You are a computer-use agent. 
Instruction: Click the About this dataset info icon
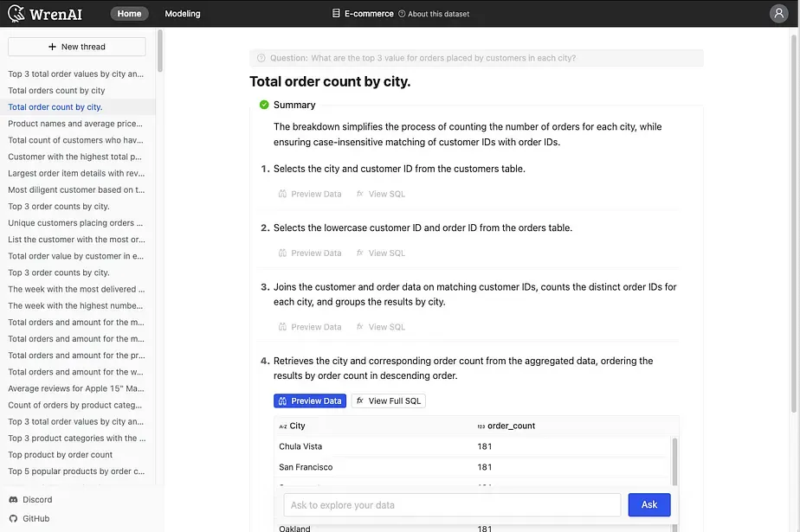(x=402, y=14)
